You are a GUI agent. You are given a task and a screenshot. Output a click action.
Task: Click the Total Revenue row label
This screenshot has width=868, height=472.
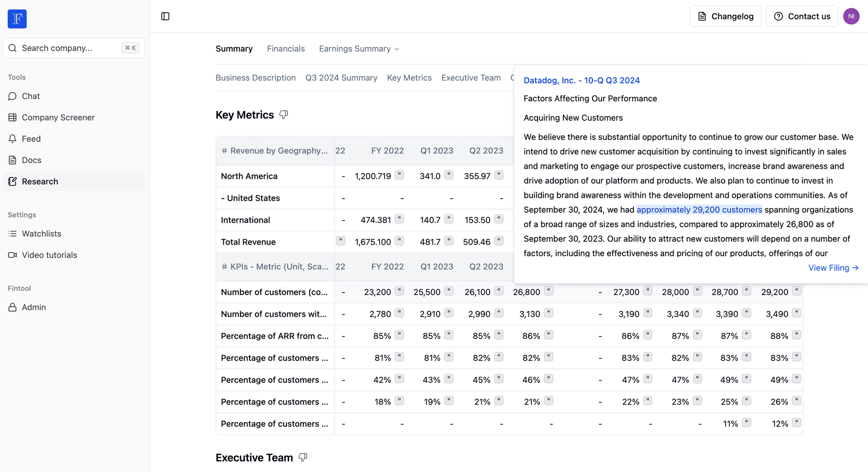[x=248, y=242]
